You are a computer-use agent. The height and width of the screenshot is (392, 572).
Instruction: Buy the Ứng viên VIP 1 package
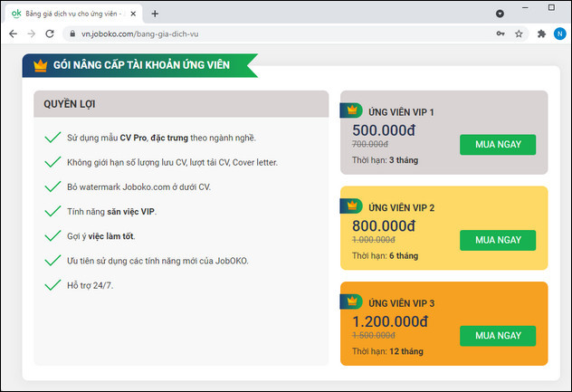(x=498, y=145)
